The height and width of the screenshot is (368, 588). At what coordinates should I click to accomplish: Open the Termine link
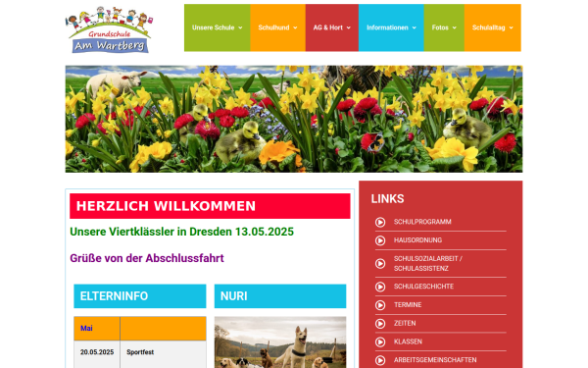408,305
